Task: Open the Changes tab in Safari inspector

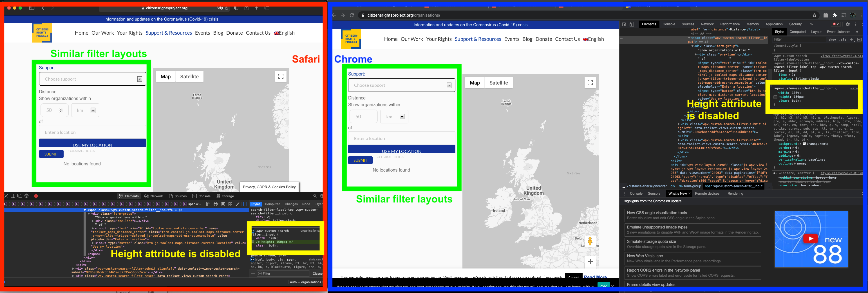Action: click(291, 204)
